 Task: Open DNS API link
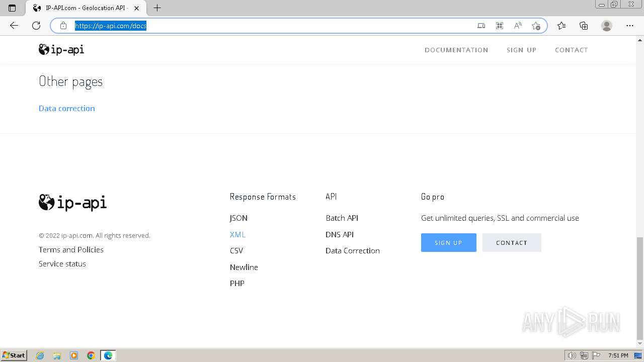click(x=340, y=234)
